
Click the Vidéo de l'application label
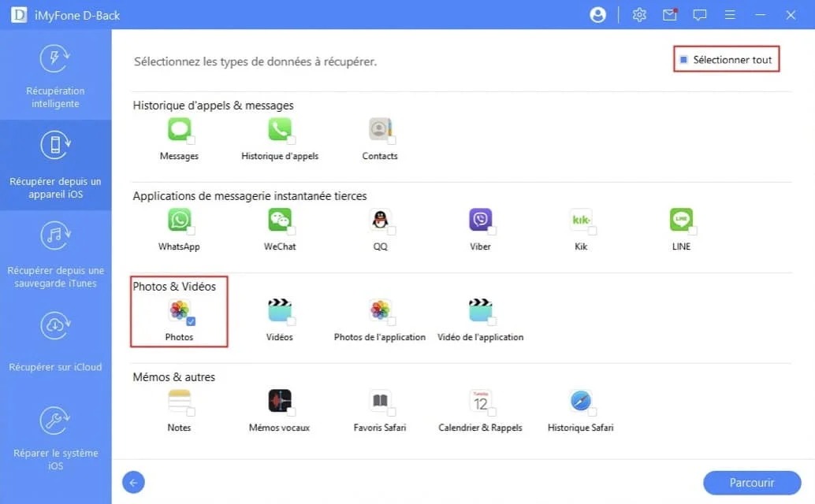click(x=480, y=337)
